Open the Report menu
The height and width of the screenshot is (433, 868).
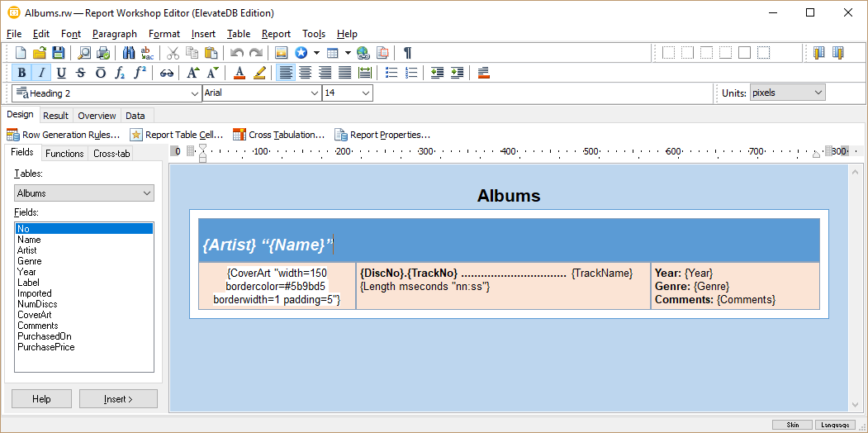coord(276,34)
